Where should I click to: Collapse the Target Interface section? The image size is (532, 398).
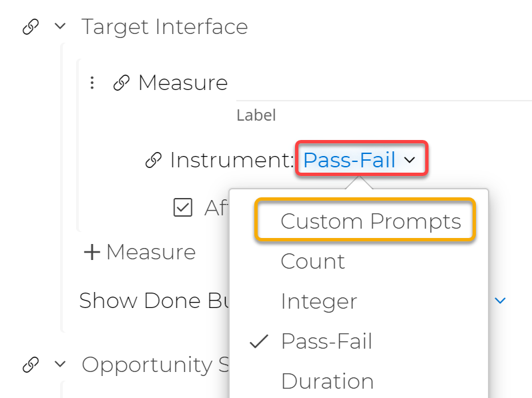(60, 27)
